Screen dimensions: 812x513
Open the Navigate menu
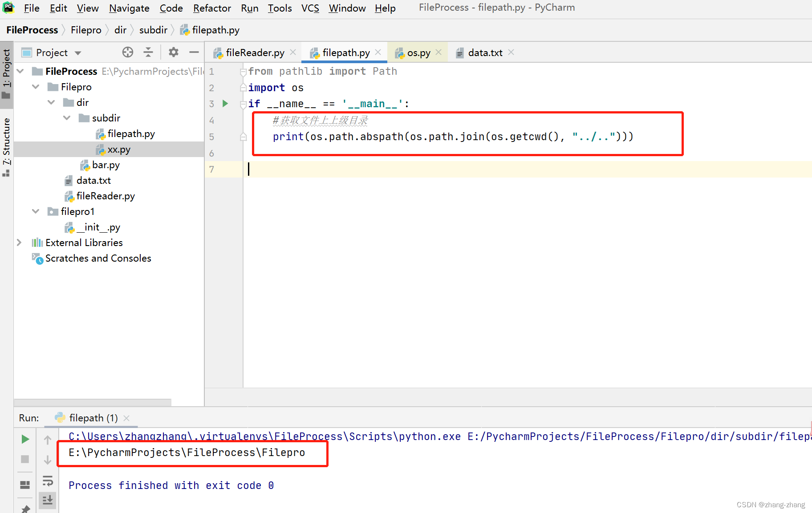129,8
